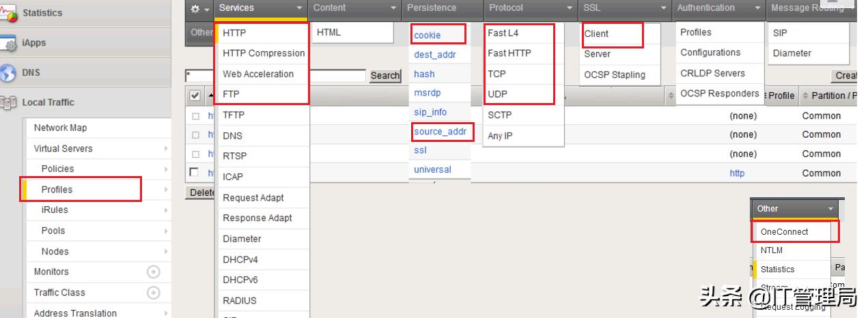
Task: Click the plus icon beside Traffic Class
Action: 154,293
